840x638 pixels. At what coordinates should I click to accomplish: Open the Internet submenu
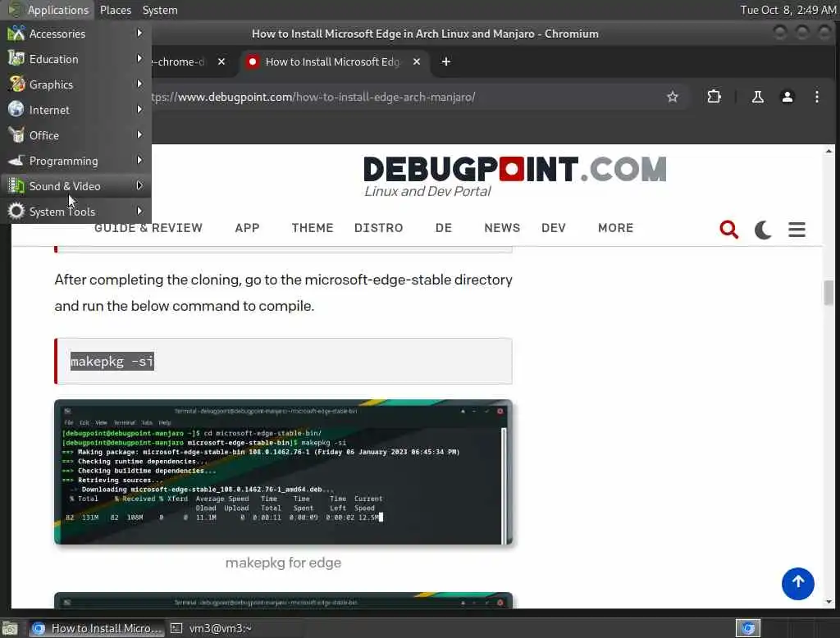pos(75,110)
